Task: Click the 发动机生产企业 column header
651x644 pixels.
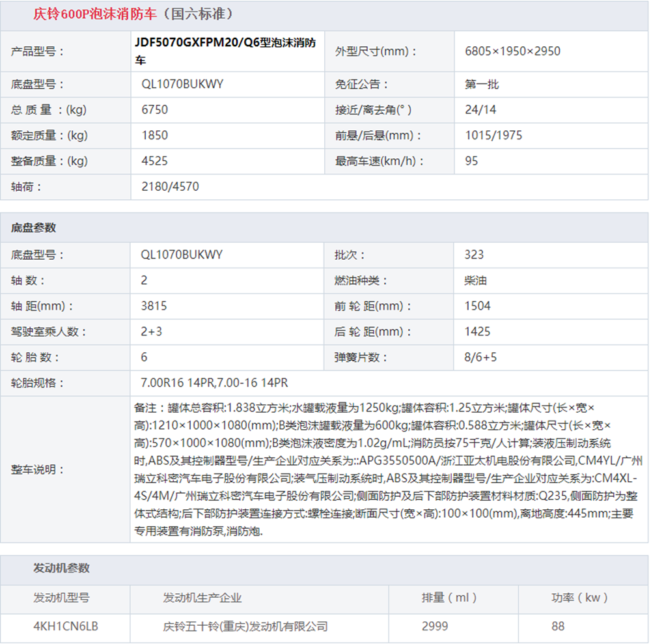Action: click(x=202, y=598)
